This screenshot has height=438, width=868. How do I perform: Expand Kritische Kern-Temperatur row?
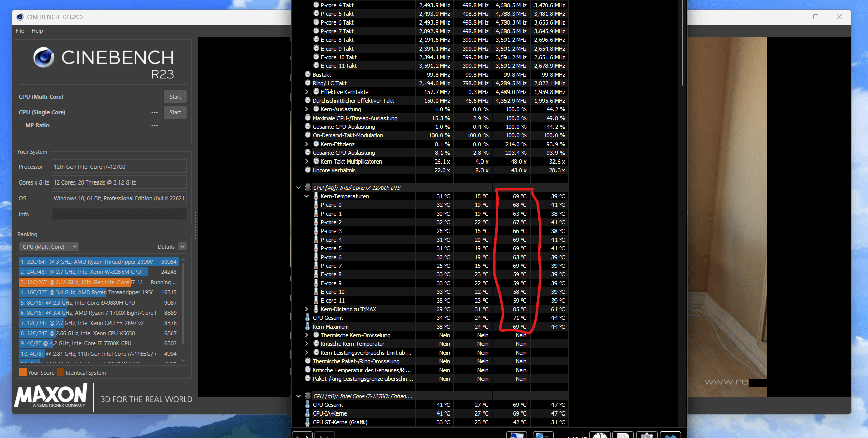click(307, 344)
